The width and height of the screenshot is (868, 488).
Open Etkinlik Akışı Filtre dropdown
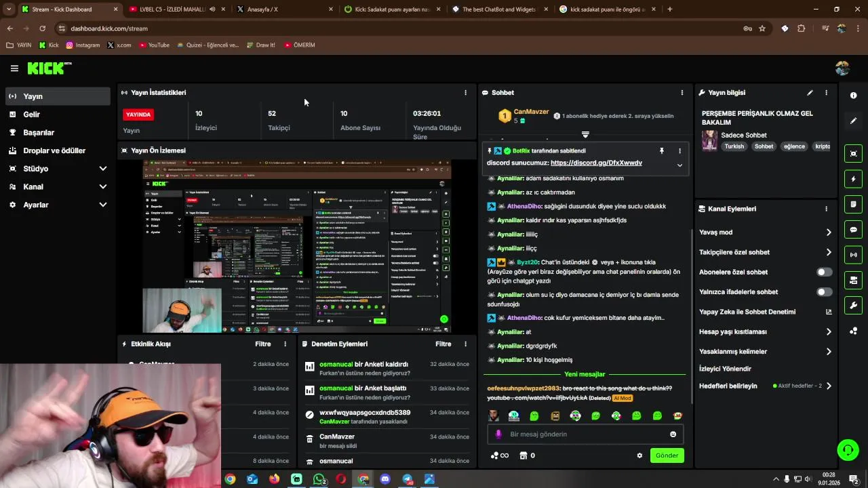263,344
